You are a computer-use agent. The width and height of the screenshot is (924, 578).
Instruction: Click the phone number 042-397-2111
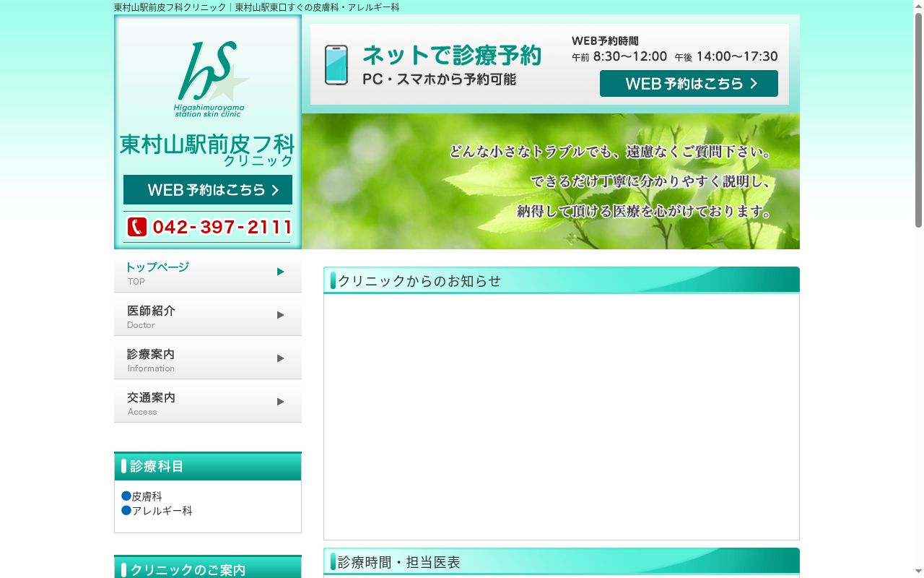point(222,227)
